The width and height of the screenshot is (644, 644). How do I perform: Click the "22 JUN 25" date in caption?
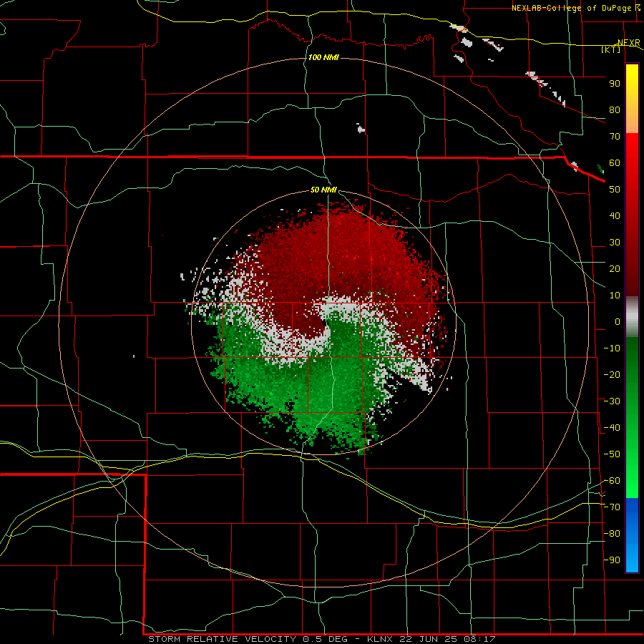tap(429, 639)
